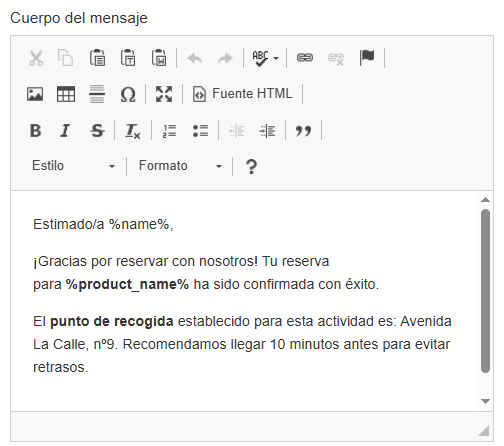
Task: Maximize the editor
Action: point(164,94)
